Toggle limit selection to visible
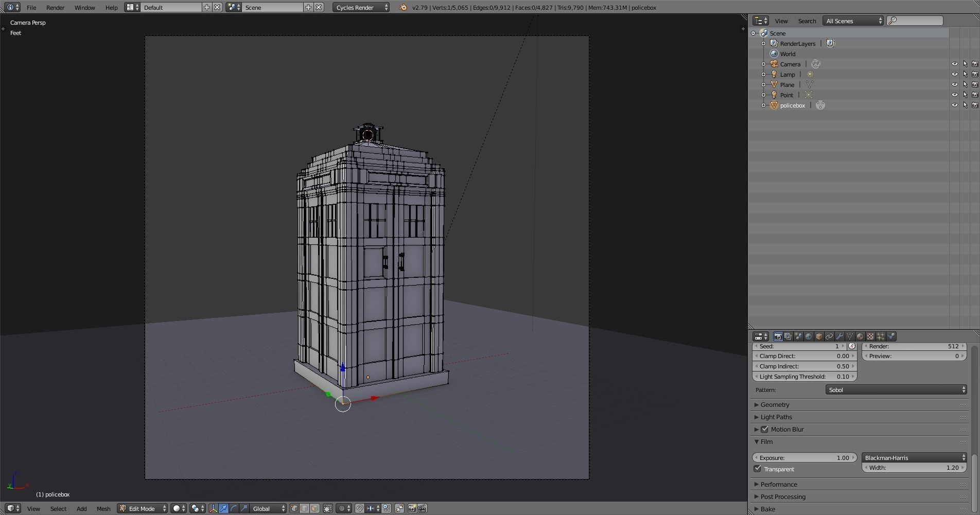This screenshot has height=515, width=980. [328, 508]
